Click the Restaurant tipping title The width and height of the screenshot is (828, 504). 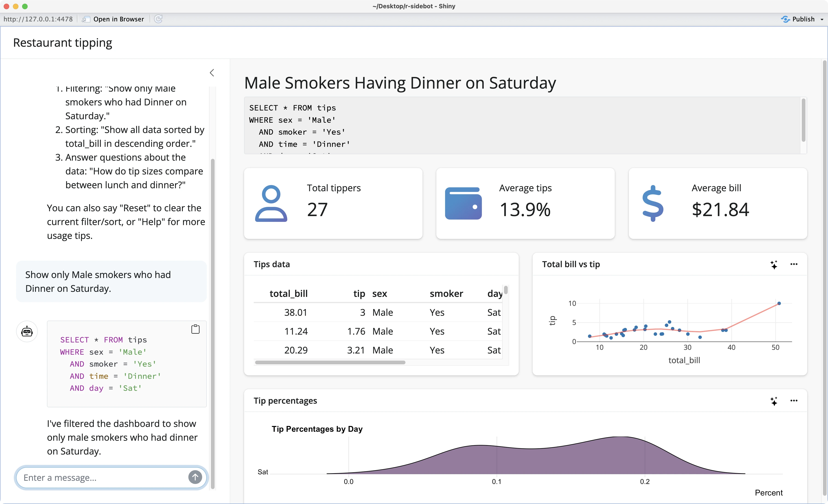coord(62,43)
